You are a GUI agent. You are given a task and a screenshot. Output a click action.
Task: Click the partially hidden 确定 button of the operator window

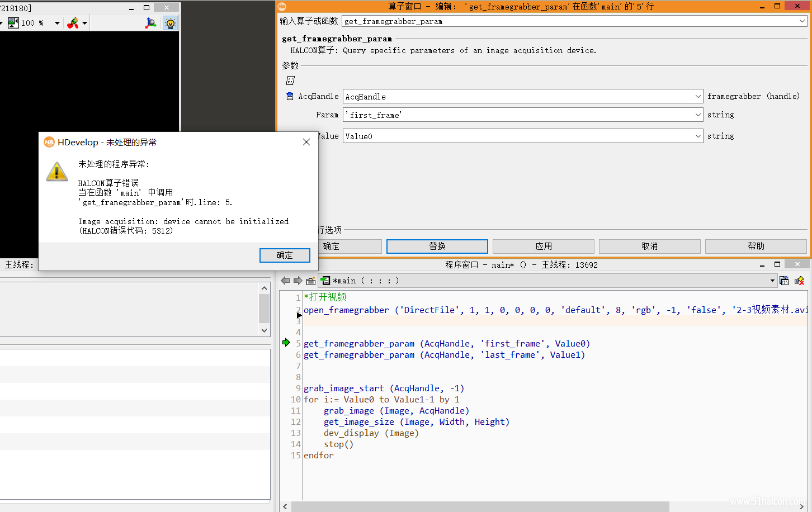(x=350, y=246)
